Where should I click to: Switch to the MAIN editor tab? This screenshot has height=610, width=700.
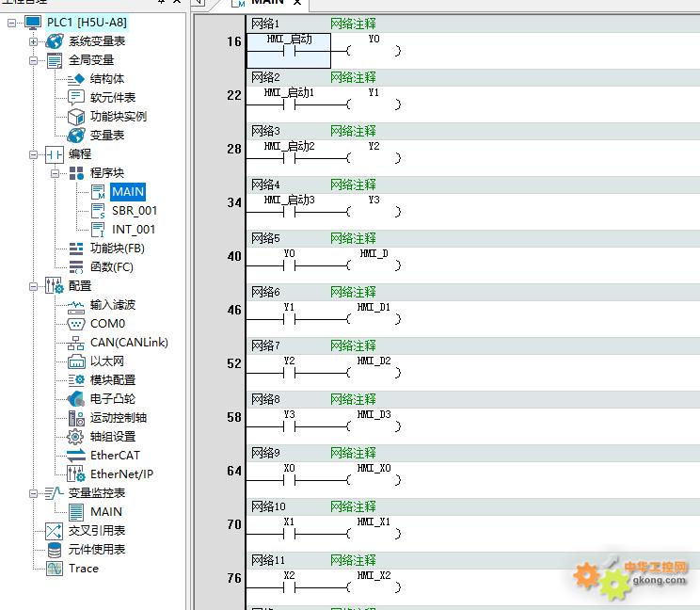click(268, 3)
